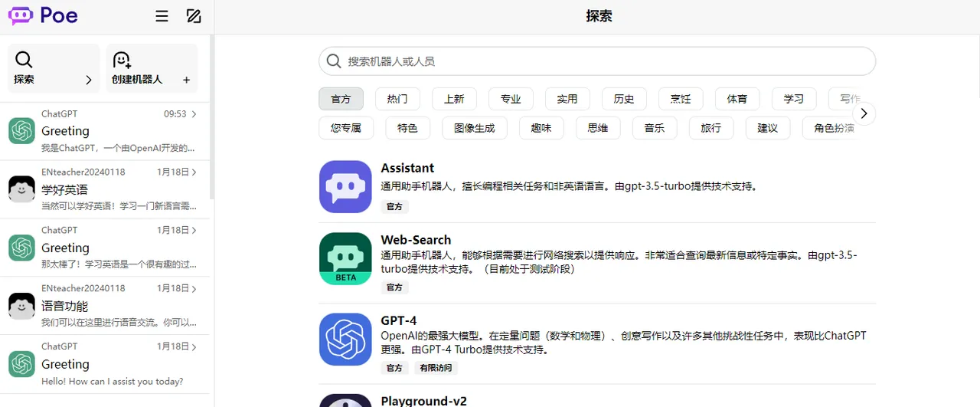Open chevron of 学好英语 chat
Viewport: 980px width, 407px height.
tap(194, 172)
